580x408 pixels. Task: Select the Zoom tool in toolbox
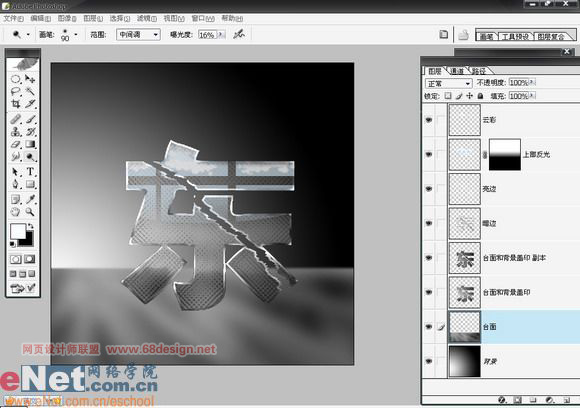pyautogui.click(x=30, y=212)
